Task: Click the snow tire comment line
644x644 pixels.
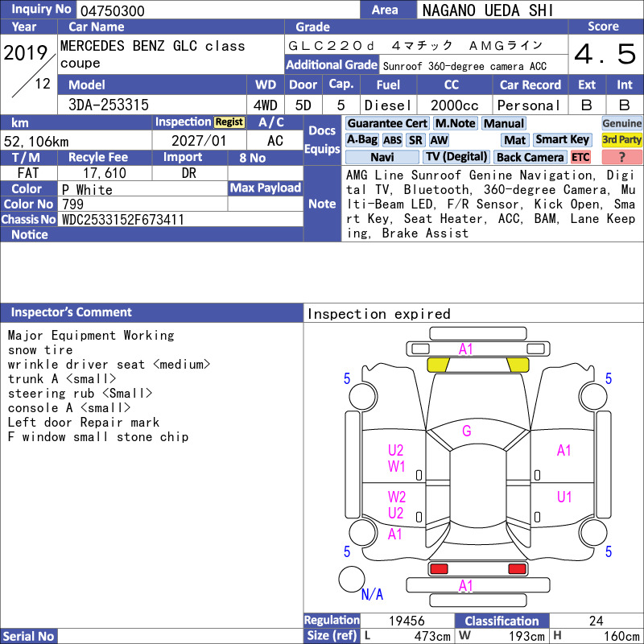Action: click(39, 350)
